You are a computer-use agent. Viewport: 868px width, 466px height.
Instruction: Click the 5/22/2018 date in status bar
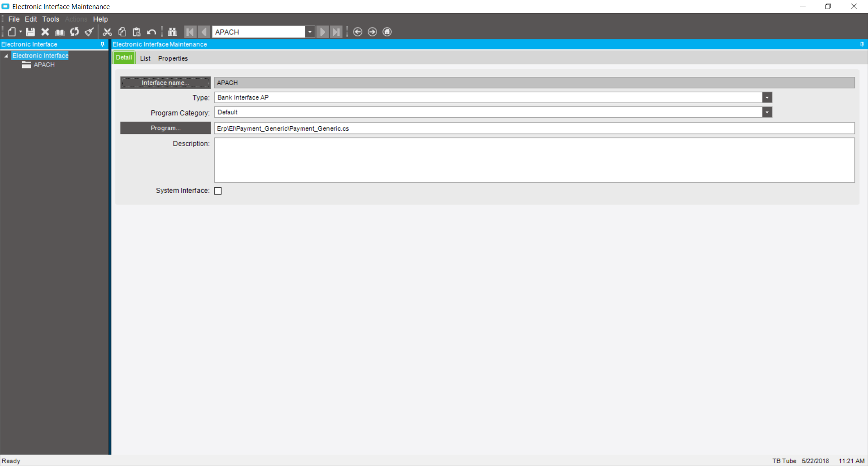coord(816,461)
